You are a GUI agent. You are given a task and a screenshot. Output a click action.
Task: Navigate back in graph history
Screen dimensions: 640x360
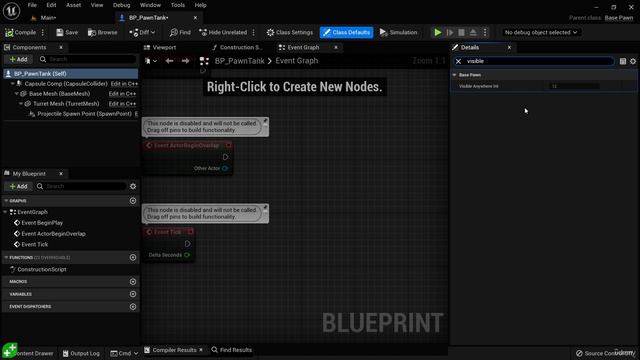coord(169,61)
